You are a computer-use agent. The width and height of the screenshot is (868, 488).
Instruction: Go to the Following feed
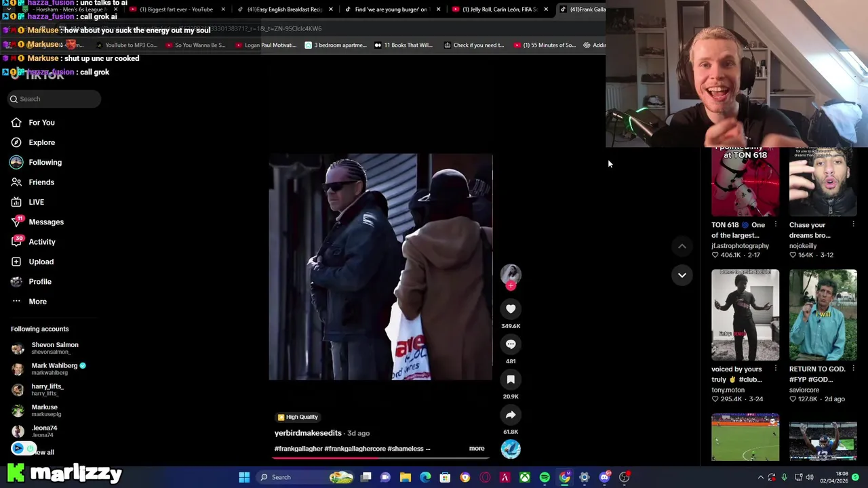[x=36, y=163]
